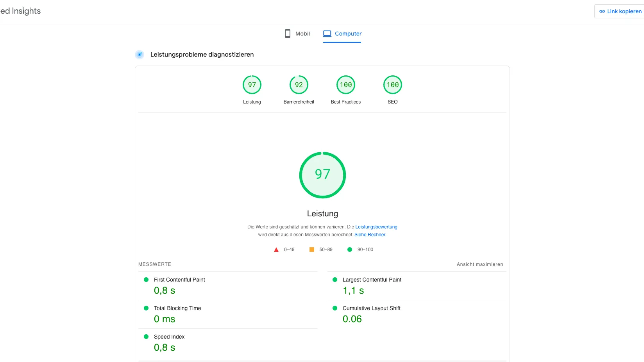644x362 pixels.
Task: Click the Leistung score gauge showing 97
Action: (x=252, y=84)
